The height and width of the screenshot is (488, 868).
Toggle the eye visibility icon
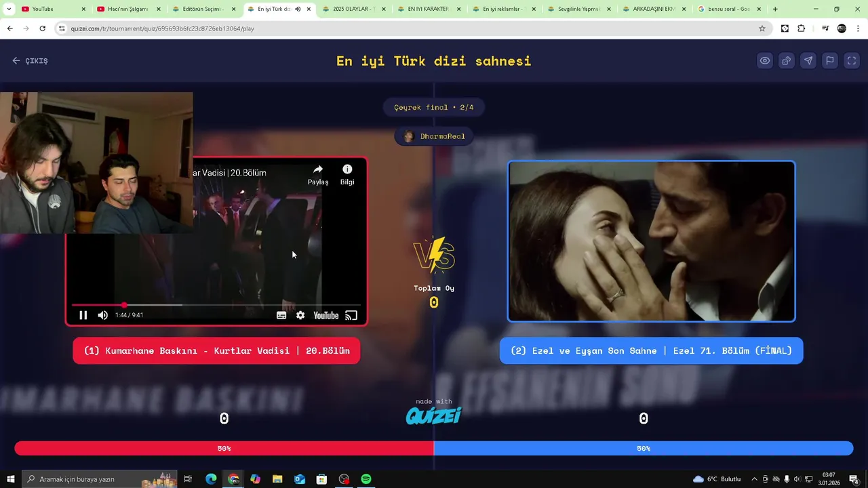point(765,61)
